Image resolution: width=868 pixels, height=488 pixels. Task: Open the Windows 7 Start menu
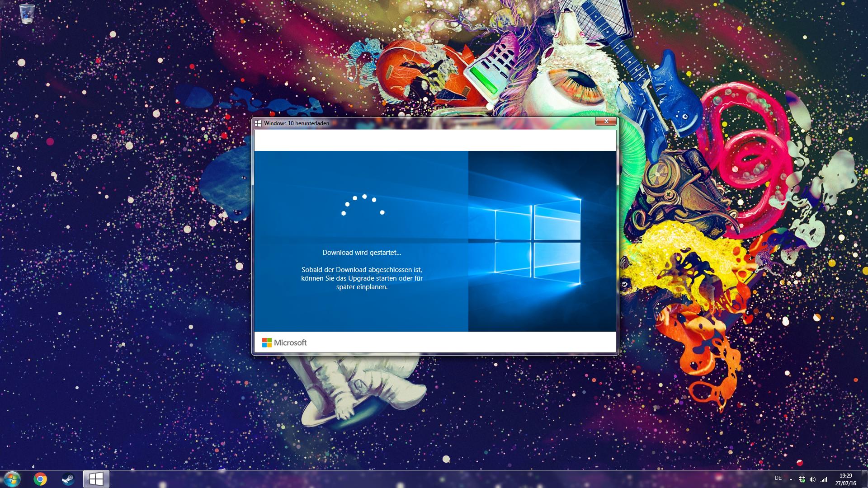point(12,479)
